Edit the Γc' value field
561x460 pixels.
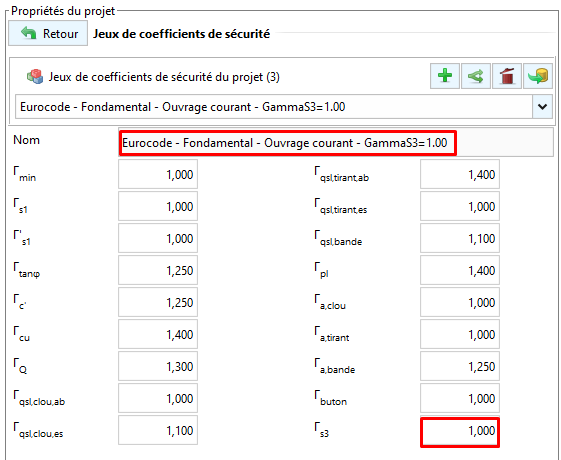click(x=158, y=302)
